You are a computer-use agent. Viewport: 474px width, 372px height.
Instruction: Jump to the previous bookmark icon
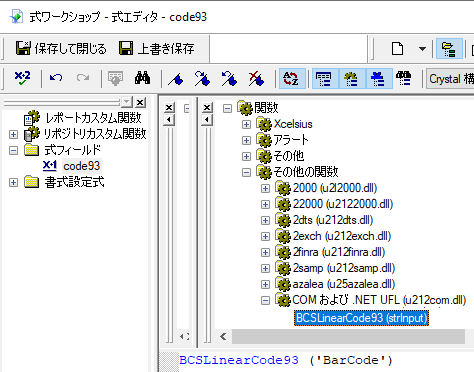tap(229, 79)
